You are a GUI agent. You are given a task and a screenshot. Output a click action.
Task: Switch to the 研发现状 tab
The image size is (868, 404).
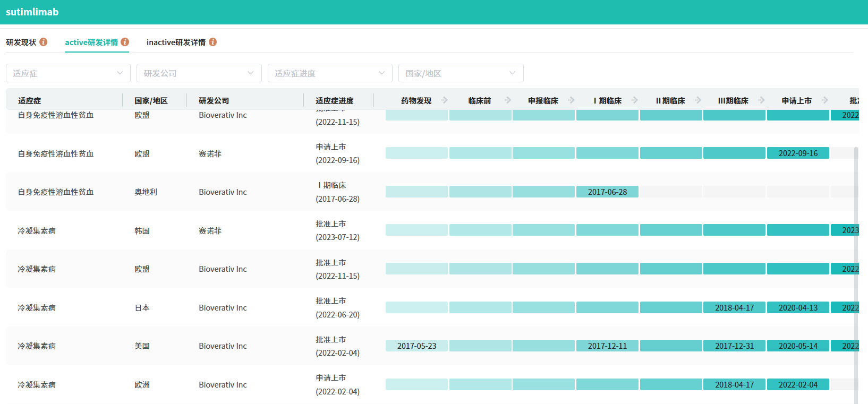(x=21, y=42)
